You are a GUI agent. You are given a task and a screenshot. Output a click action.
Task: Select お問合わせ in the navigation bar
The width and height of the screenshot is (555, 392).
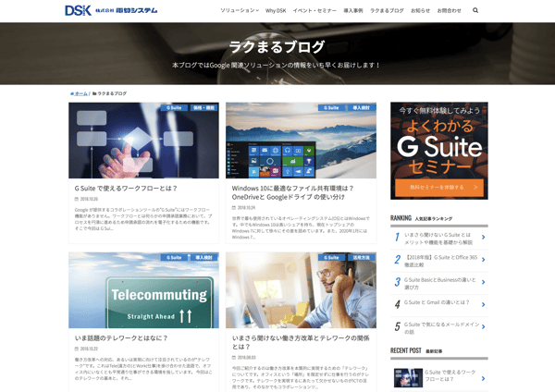click(x=449, y=10)
